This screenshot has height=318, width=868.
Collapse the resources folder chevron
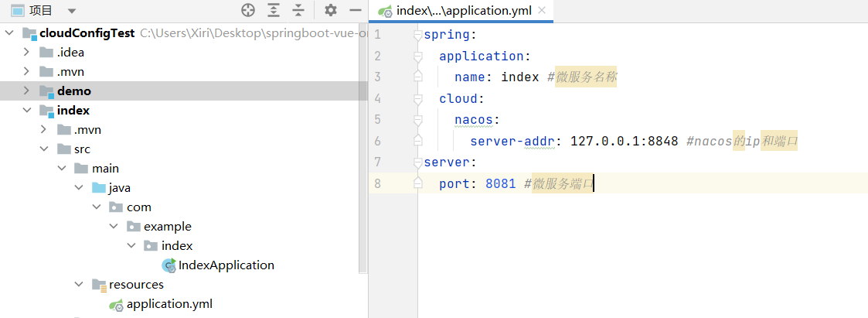[x=79, y=285]
